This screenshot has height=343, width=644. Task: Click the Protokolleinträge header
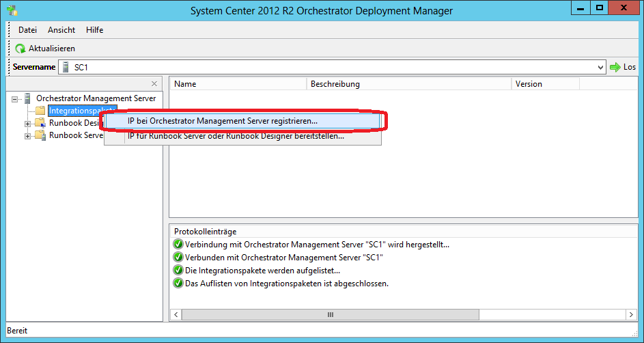pos(205,232)
